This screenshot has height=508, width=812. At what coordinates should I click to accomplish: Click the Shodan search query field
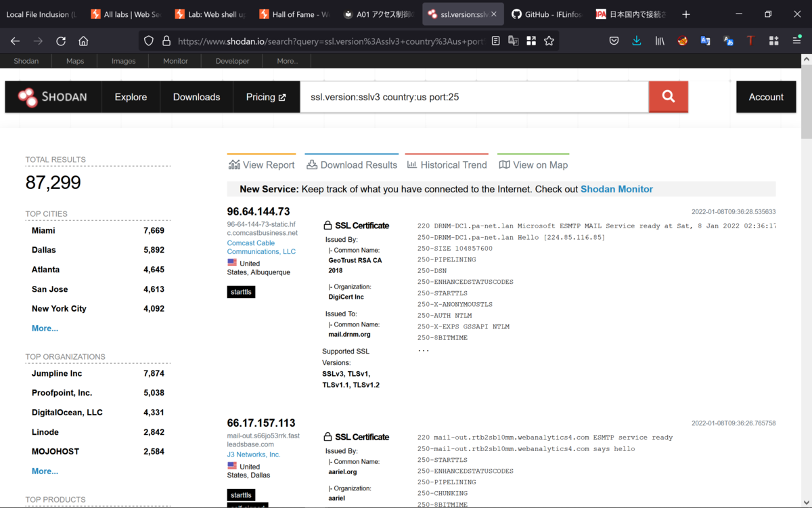[x=474, y=97]
